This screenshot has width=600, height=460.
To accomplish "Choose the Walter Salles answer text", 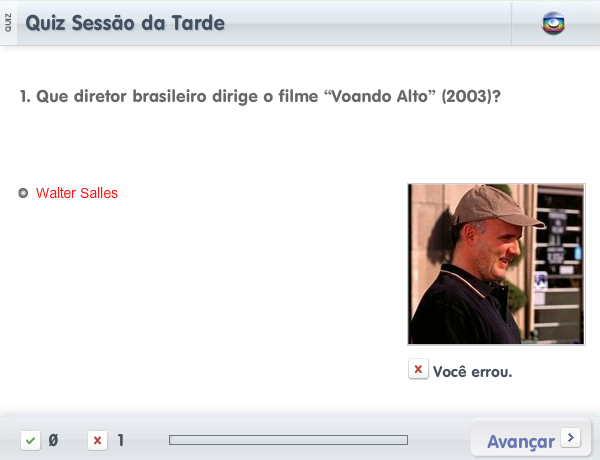I will point(77,193).
